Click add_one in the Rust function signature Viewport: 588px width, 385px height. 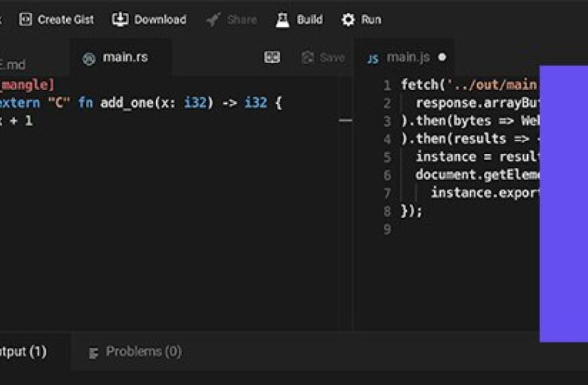tap(126, 103)
